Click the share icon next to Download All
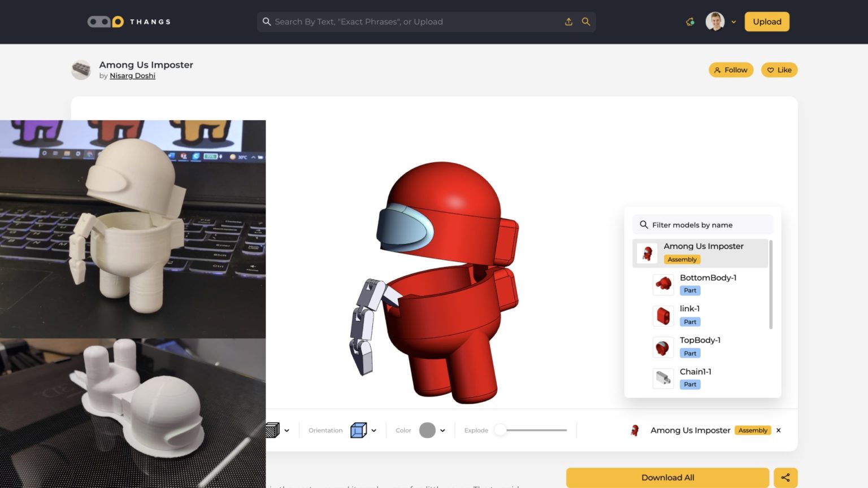Screen dimensions: 868x488 pyautogui.click(x=785, y=477)
